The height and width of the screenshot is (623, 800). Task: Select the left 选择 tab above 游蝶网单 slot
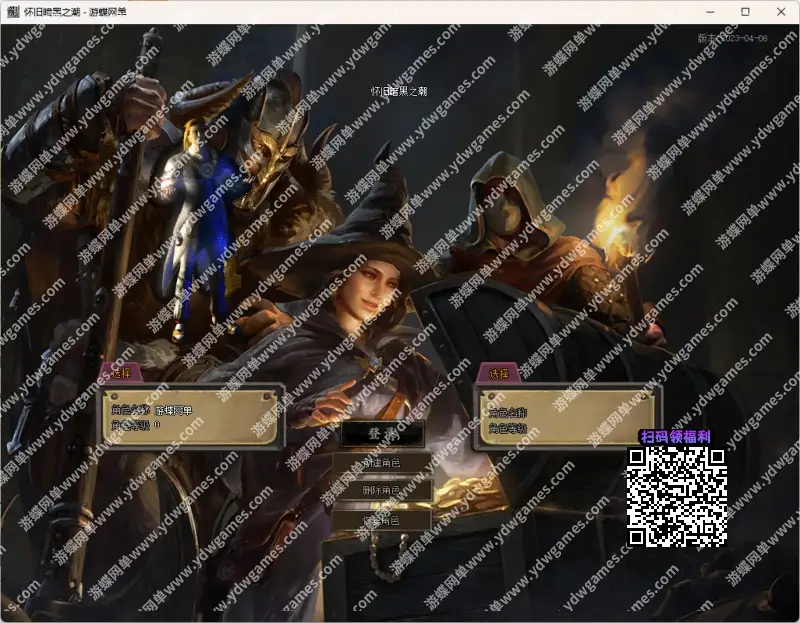pyautogui.click(x=121, y=373)
